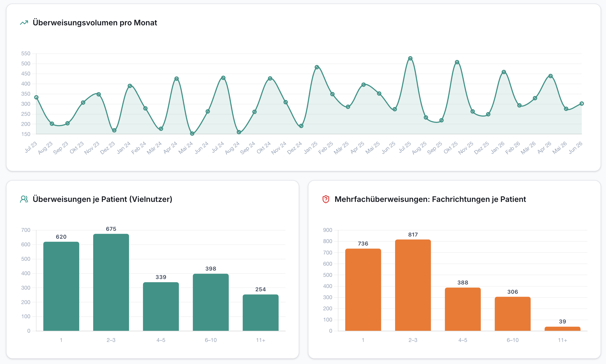
Task: Click the green bar labeled 398
Action: 211,302
